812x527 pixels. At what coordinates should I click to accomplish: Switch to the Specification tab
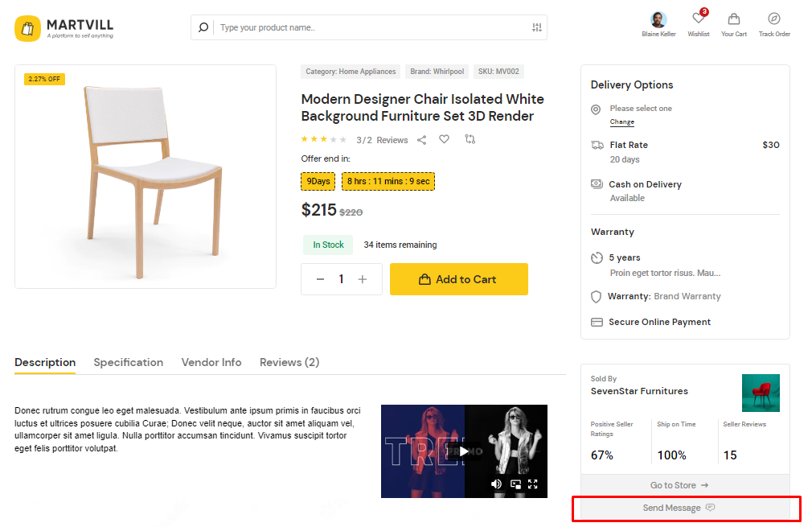[x=128, y=363]
